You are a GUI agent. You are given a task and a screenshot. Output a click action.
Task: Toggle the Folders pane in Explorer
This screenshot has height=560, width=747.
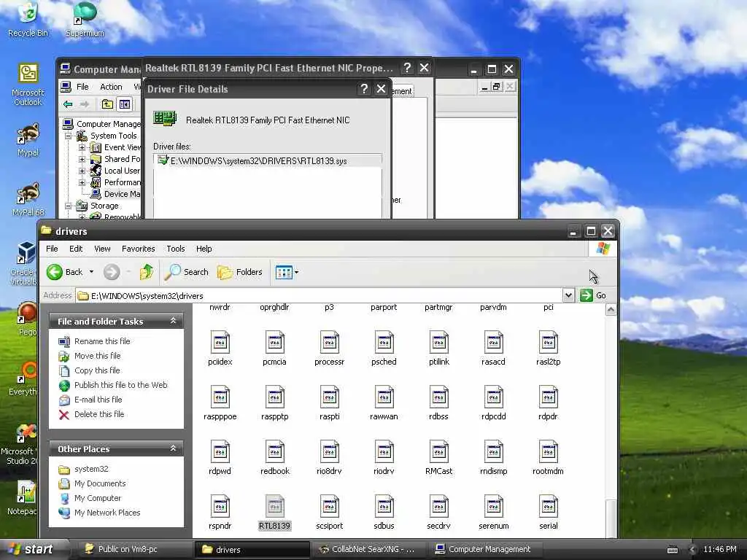(x=239, y=272)
